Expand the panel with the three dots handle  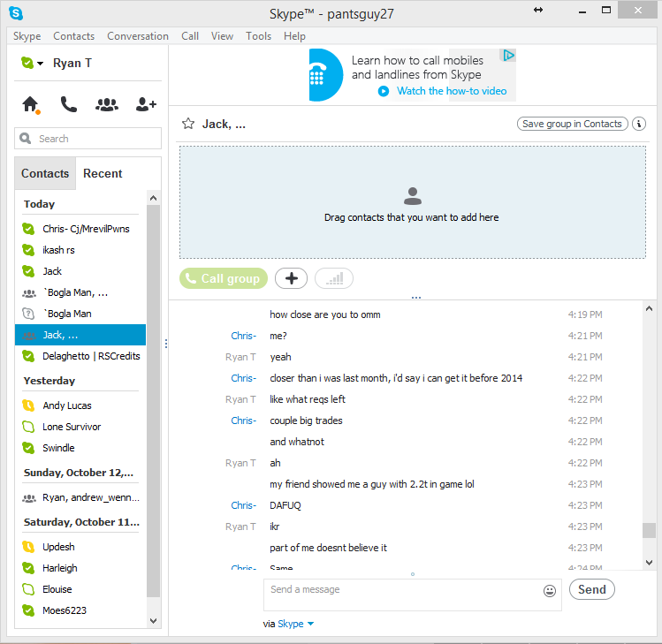click(x=416, y=298)
